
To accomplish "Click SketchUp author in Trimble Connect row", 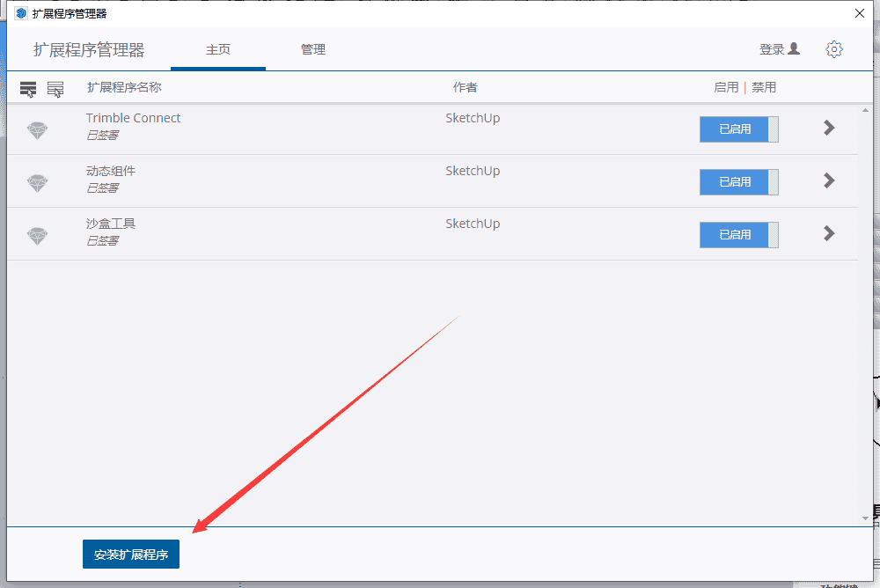I will [473, 118].
